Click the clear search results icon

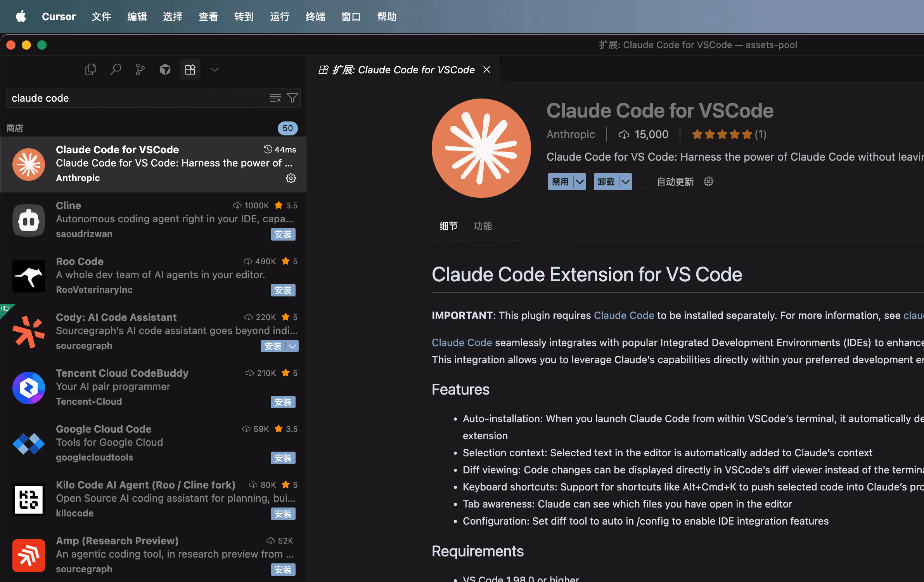[275, 98]
